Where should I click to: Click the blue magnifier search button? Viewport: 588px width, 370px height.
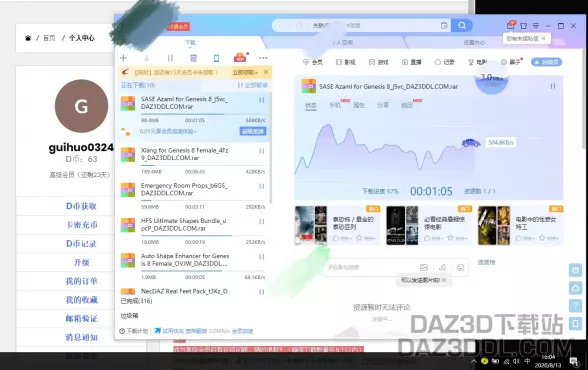462,25
